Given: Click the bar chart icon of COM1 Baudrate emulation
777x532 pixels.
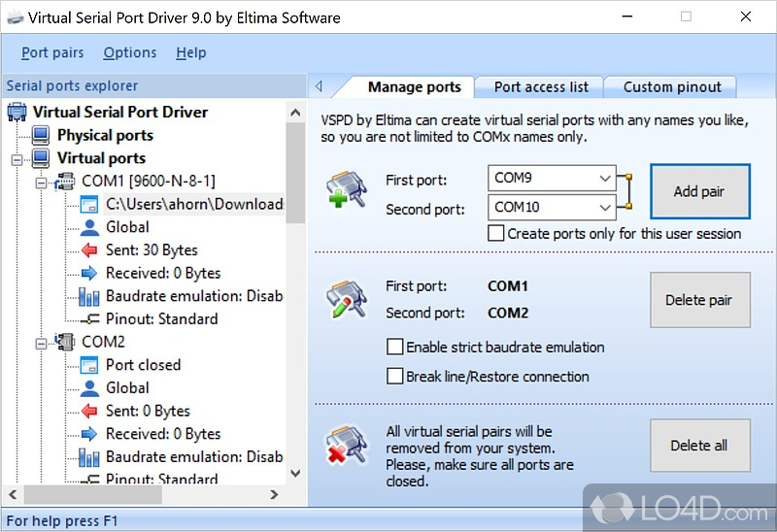Looking at the screenshot, I should (x=89, y=296).
